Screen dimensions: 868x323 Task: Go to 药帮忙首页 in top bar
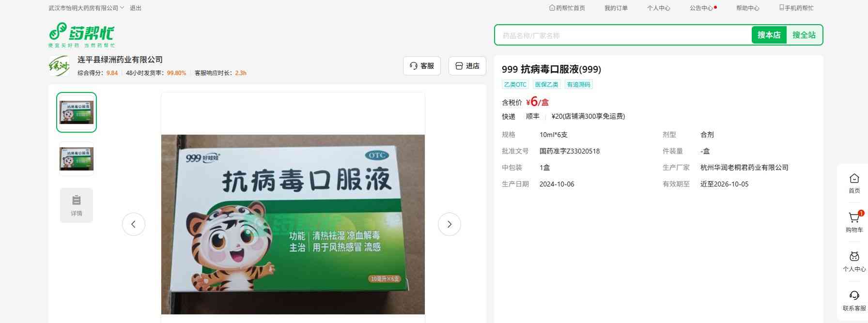[567, 8]
